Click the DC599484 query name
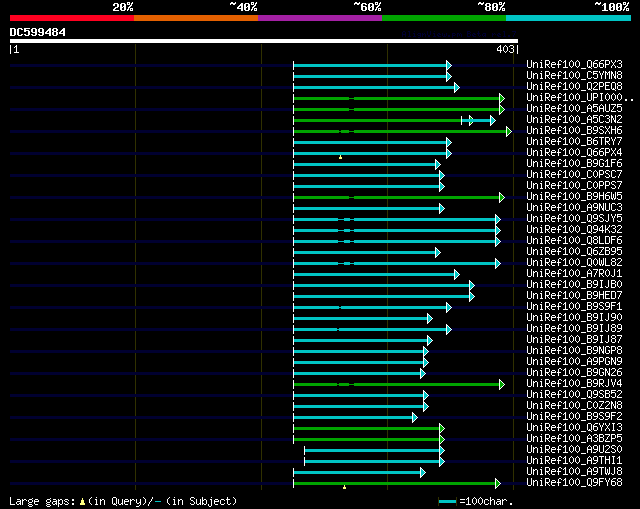Image resolution: width=640 pixels, height=509 pixels. click(38, 32)
